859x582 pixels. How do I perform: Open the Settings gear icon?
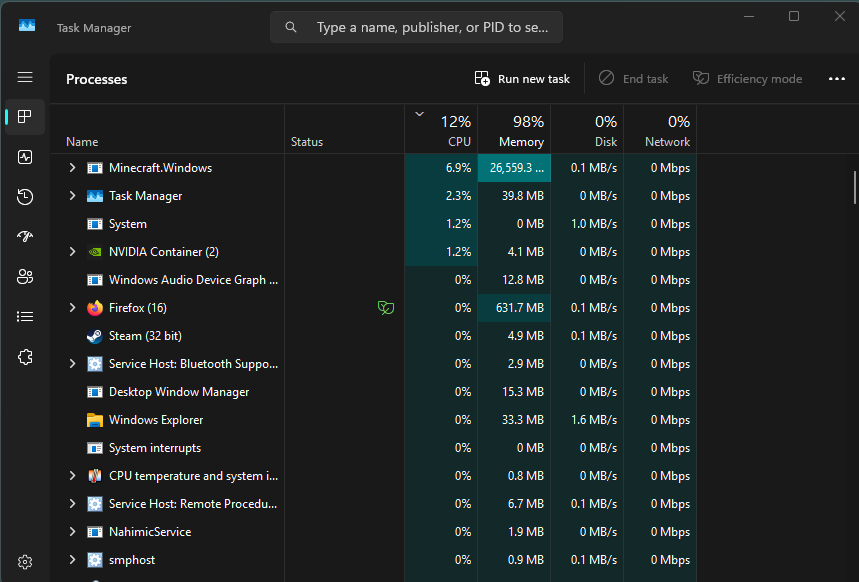[x=25, y=562]
